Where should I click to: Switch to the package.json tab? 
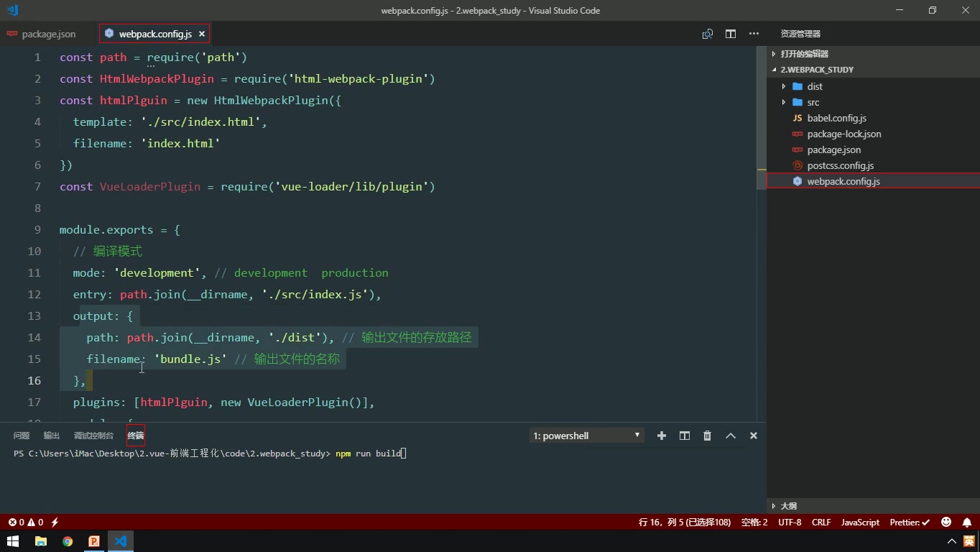[x=49, y=34]
